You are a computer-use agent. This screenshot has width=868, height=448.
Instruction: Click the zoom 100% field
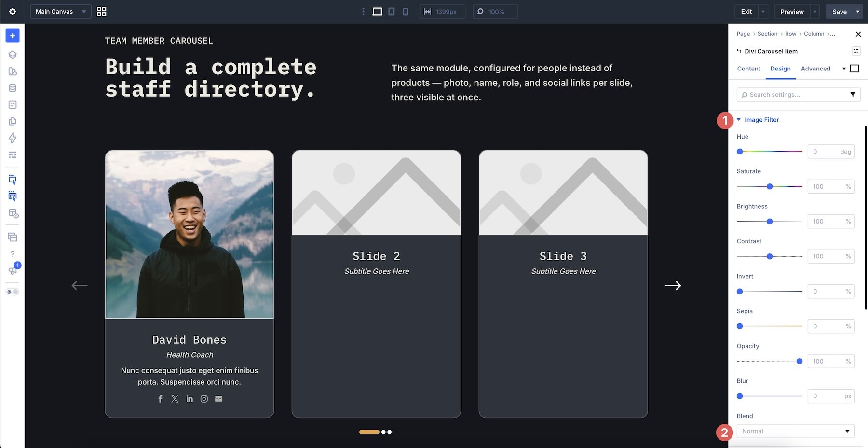pos(495,12)
